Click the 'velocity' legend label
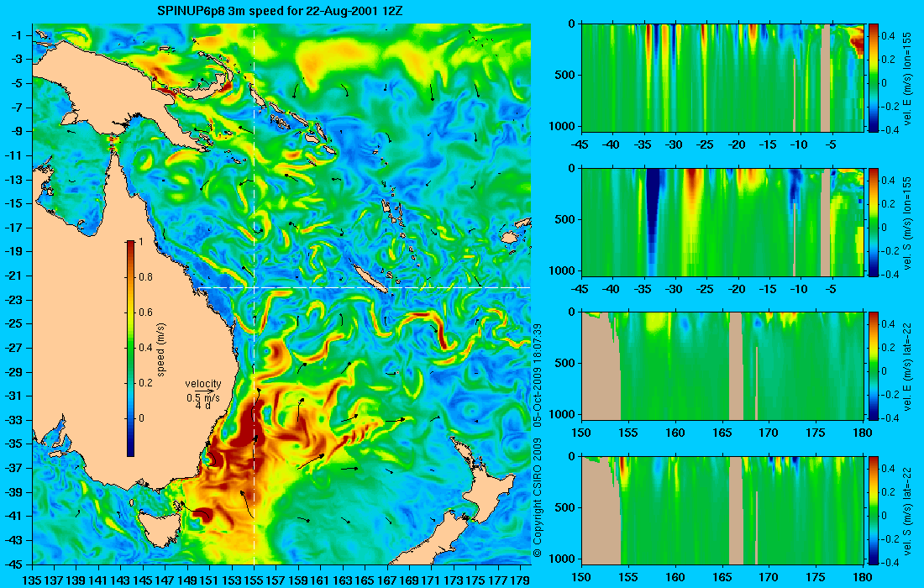 click(x=203, y=384)
